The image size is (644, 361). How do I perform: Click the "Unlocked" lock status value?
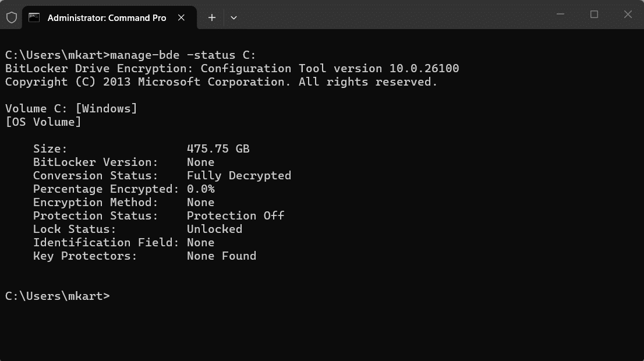click(x=214, y=229)
